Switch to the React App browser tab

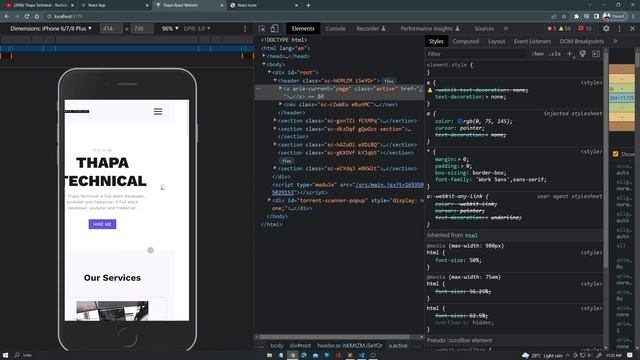tap(114, 5)
